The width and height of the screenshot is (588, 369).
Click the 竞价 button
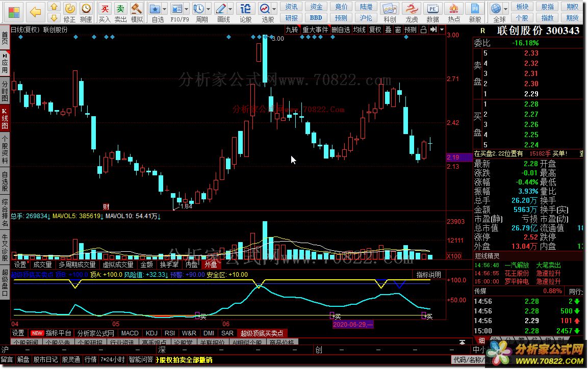pos(341,7)
